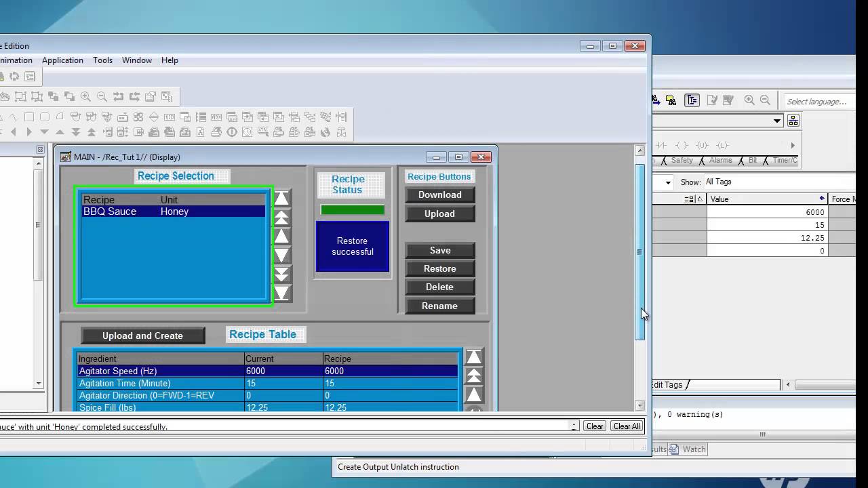Insert an Output Latch -(L)- instruction
Image resolution: width=868 pixels, height=488 pixels.
(722, 146)
